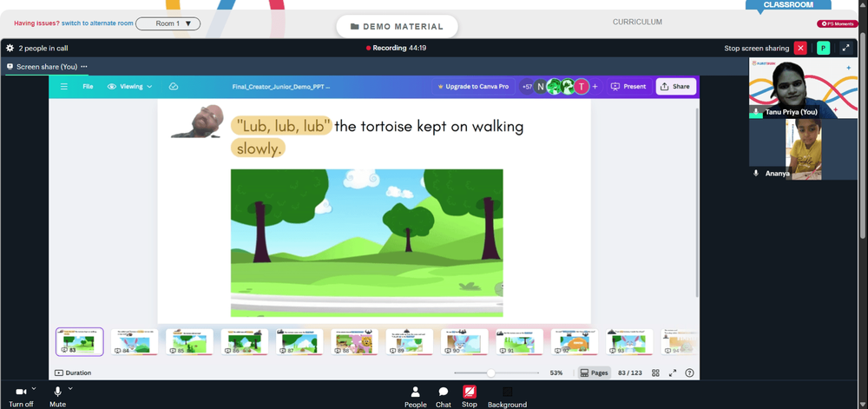Screen dimensions: 868x409
Task: Select slide 93 thumbnail
Action: (628, 341)
